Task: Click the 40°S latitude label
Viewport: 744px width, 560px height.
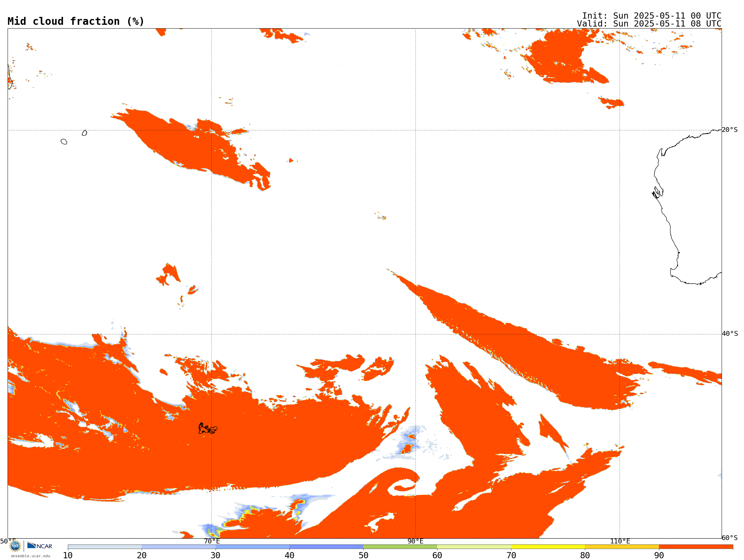Action: tap(730, 334)
